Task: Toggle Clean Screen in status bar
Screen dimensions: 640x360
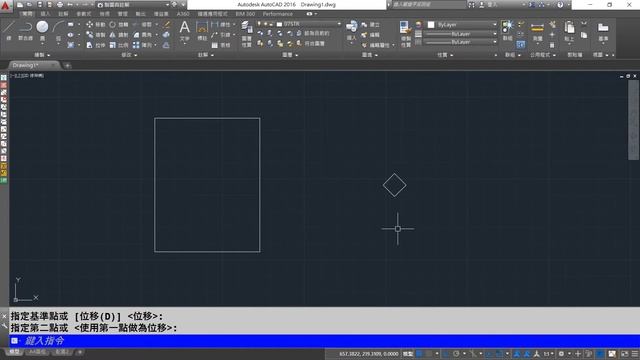Action: (624, 354)
